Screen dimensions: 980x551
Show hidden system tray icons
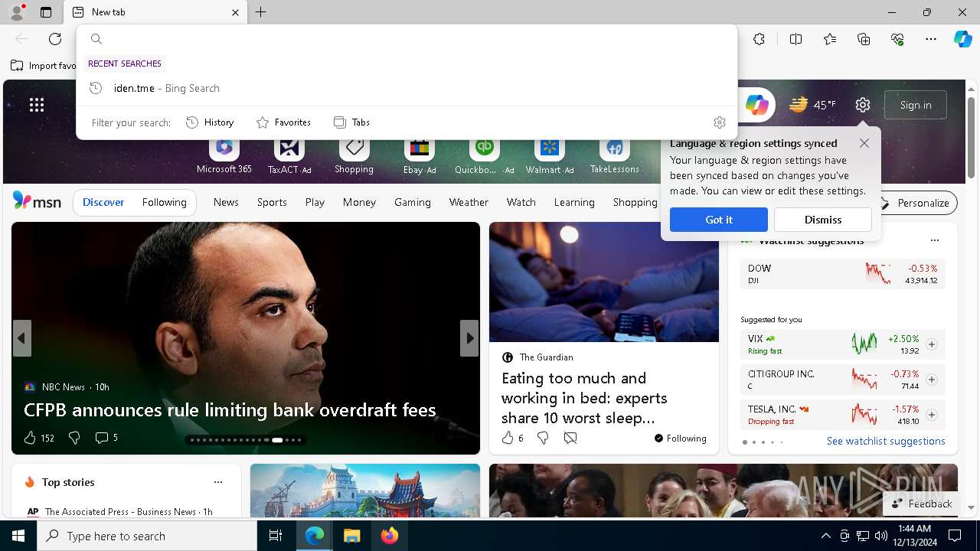[825, 536]
